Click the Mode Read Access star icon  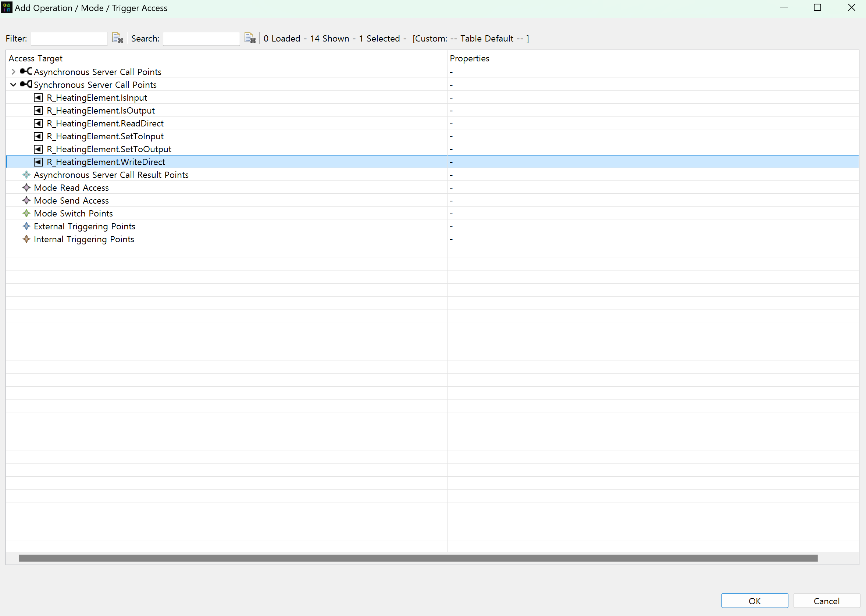(26, 187)
